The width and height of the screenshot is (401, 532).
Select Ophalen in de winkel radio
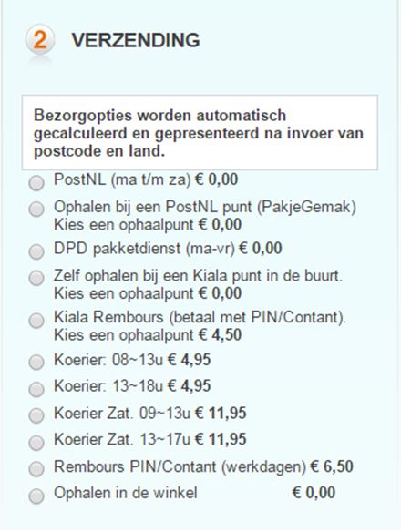click(x=36, y=496)
